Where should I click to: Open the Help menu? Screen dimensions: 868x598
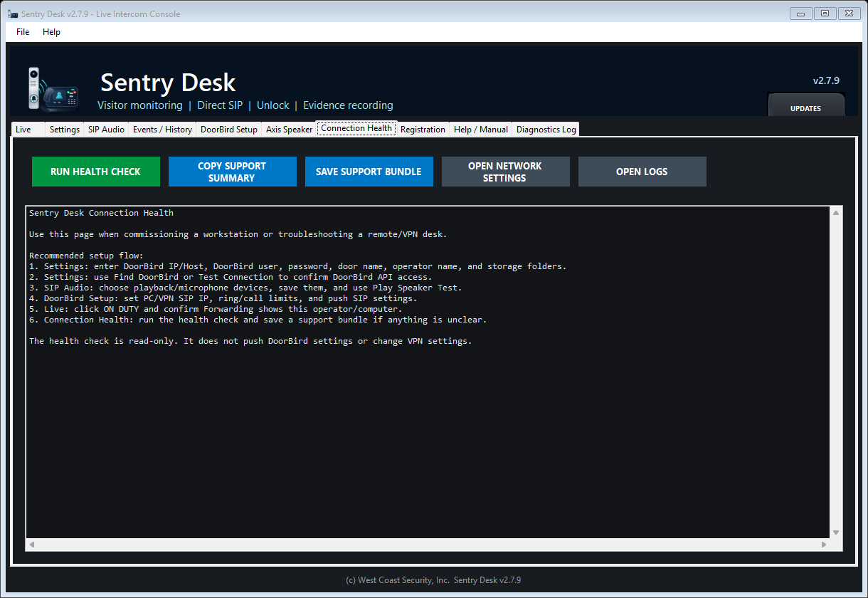tap(51, 32)
